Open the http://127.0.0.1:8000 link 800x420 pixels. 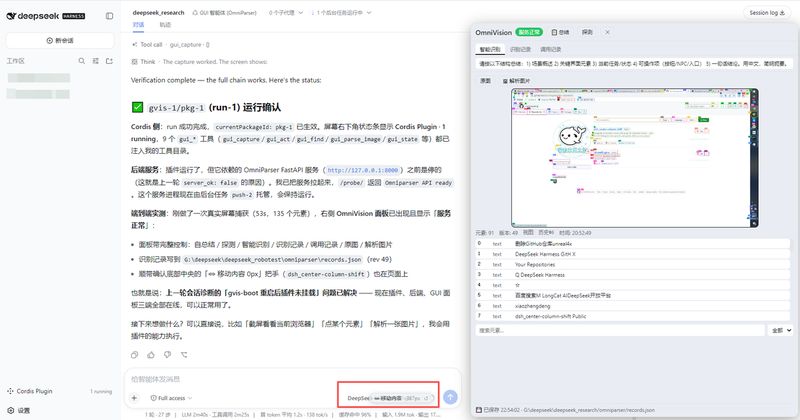click(x=362, y=170)
